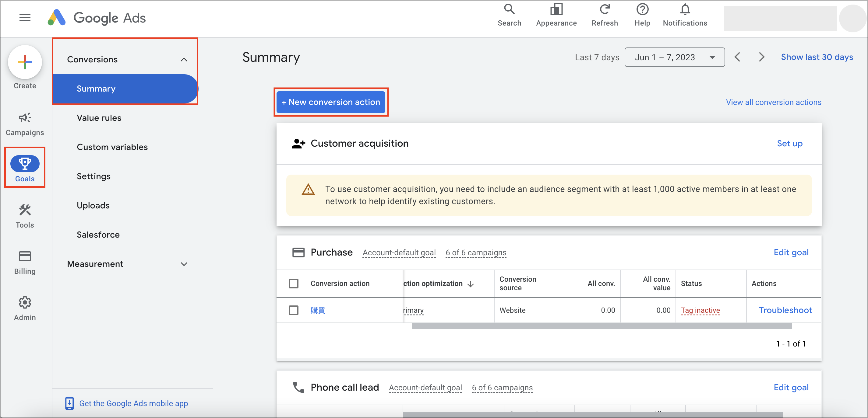Click the Purchase table horizontal scrollbar

[x=602, y=326]
